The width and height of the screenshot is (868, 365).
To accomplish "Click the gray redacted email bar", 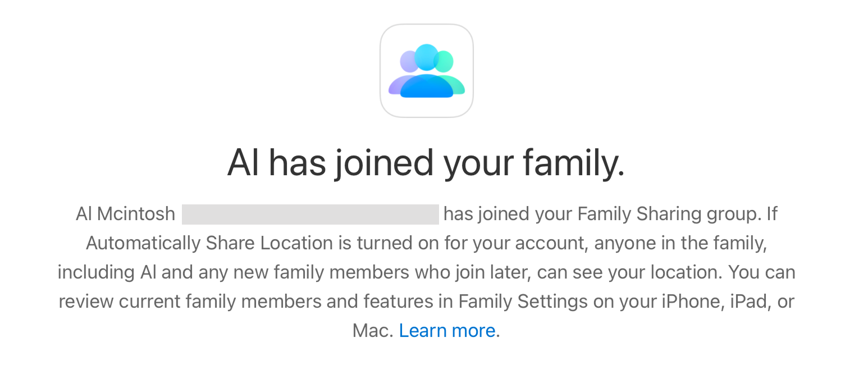I will [310, 215].
